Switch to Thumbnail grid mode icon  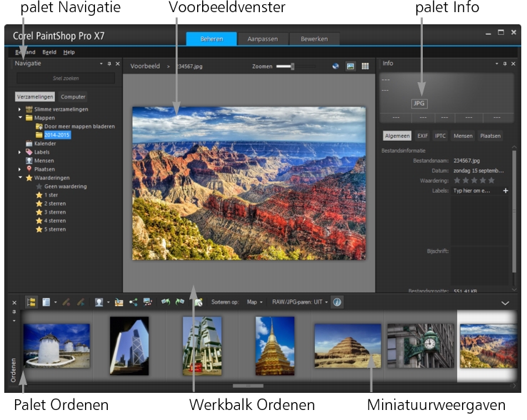coord(365,66)
